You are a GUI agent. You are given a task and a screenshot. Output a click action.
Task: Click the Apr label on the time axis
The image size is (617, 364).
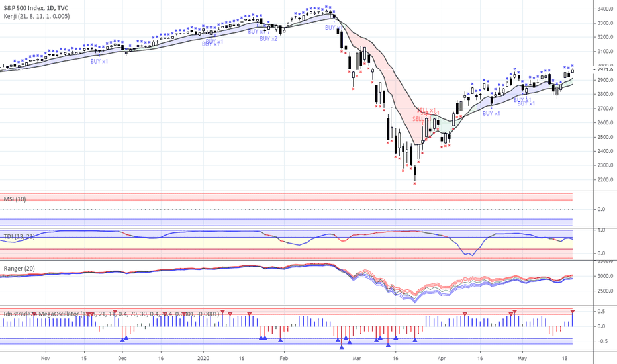442,359
